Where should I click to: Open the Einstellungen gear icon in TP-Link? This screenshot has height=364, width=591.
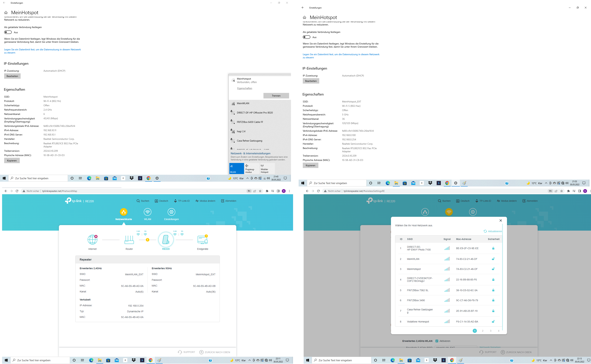[171, 212]
